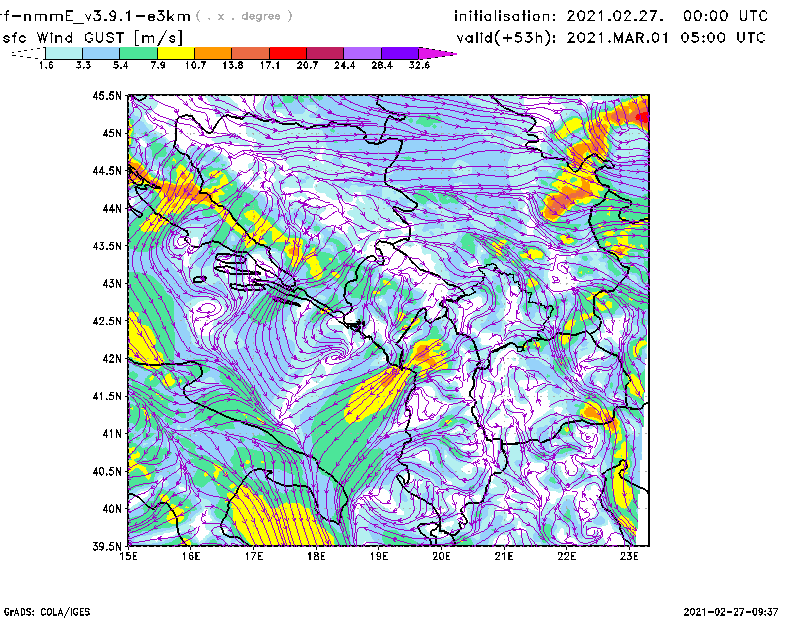Screen dimensions: 800x618
Task: Click the "19E" longitude label
Action: click(x=379, y=556)
